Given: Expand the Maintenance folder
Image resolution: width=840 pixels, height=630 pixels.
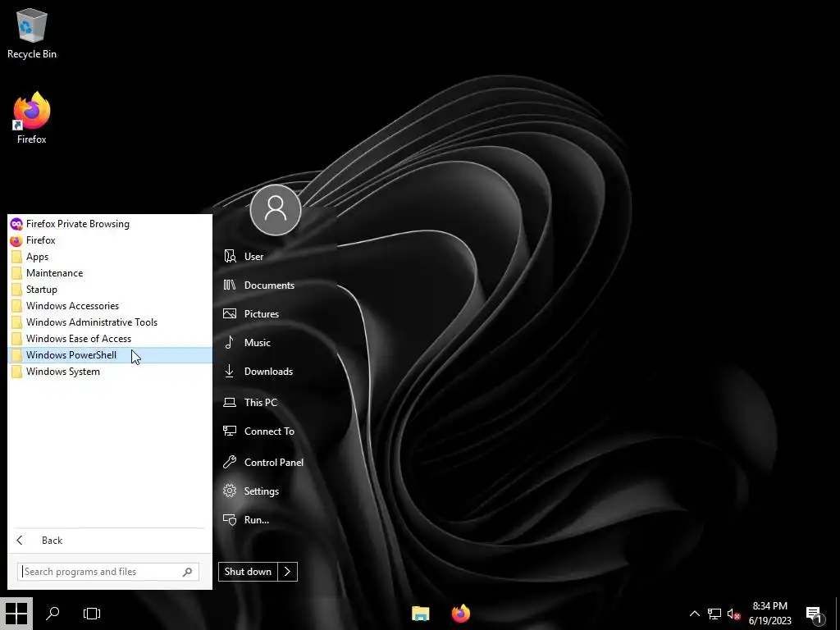Looking at the screenshot, I should (110, 273).
